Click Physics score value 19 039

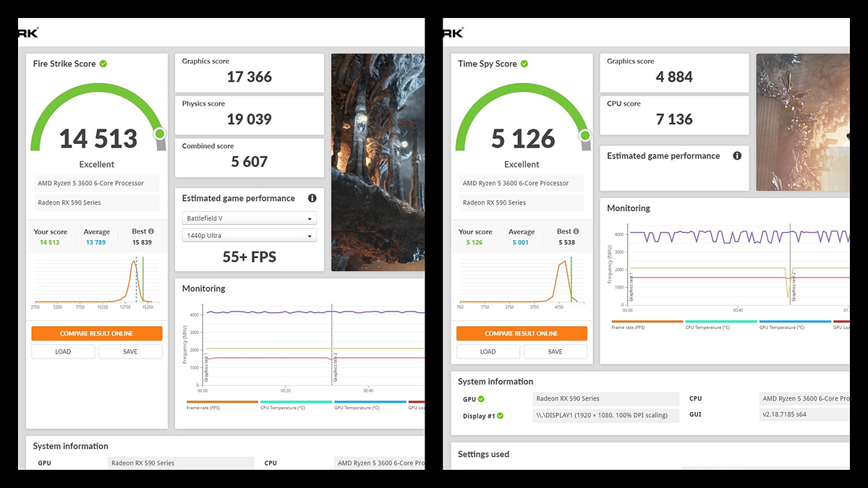tap(249, 119)
